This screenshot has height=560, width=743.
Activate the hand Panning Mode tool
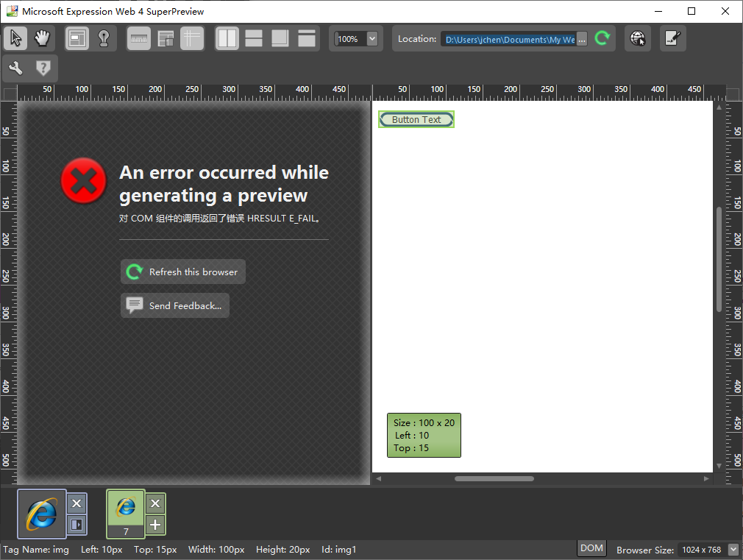42,38
